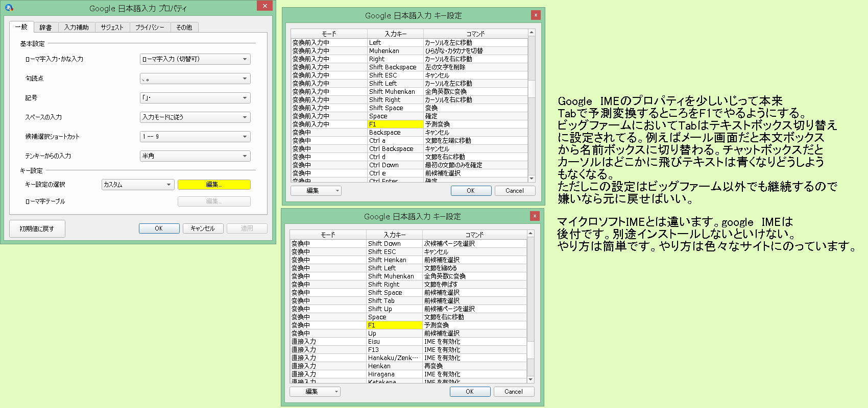Select the Shift Tab key cell
Image resolution: width=868 pixels, height=408 pixels.
395,301
